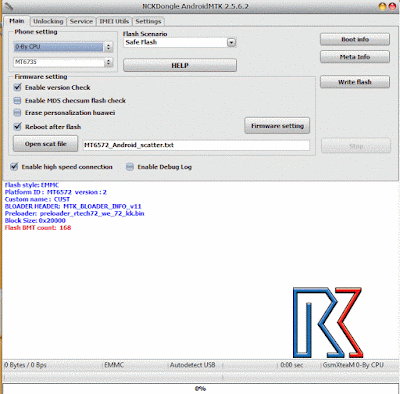The image size is (400, 394).
Task: Close the NCKDongle window using the red button
Action: click(x=392, y=6)
